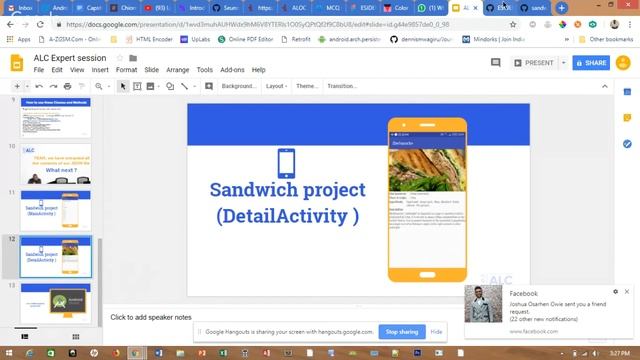Open the View menu
Viewport: 640px width, 360px height.
click(77, 70)
